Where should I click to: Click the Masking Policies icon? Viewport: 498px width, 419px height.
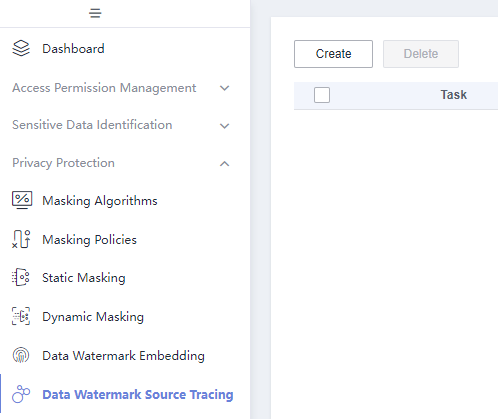point(21,239)
